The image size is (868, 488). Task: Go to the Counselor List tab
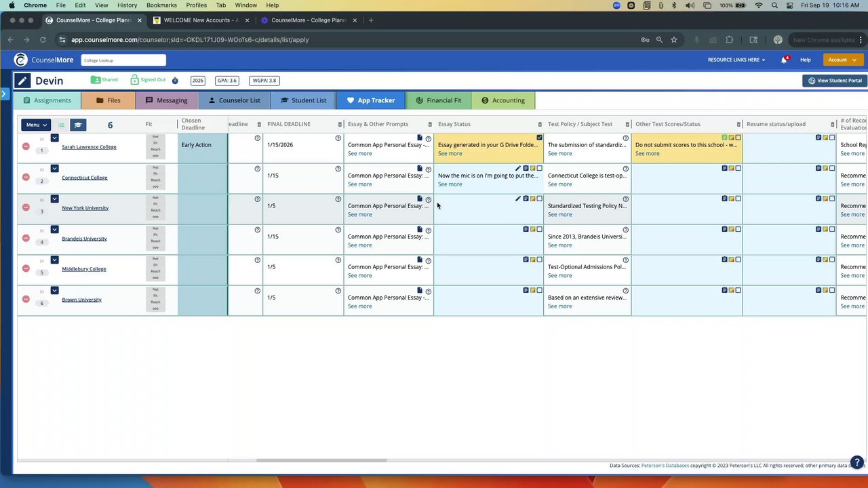tap(234, 100)
